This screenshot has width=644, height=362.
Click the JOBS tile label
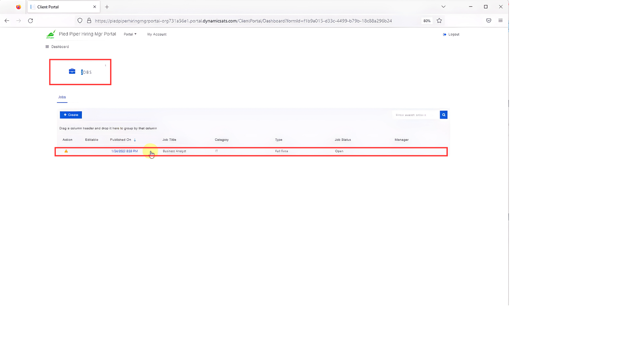tap(87, 72)
